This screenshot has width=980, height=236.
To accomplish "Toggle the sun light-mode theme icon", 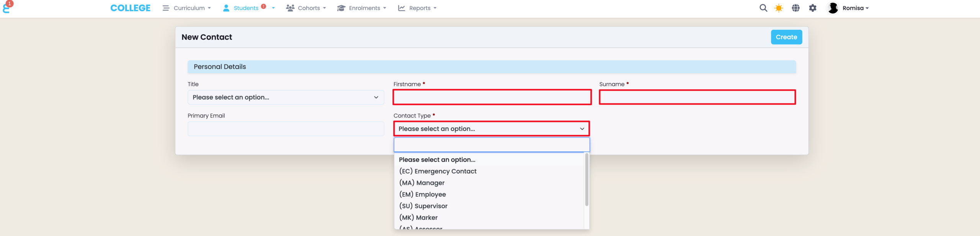I will click(x=779, y=8).
